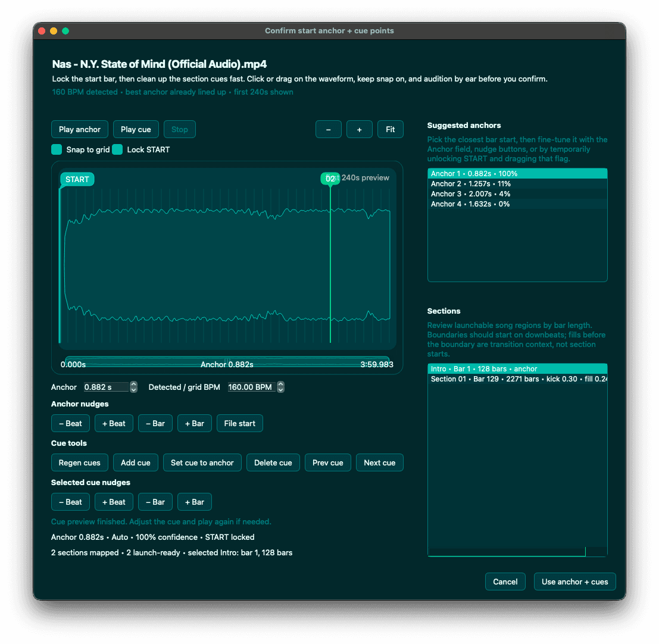The width and height of the screenshot is (659, 644).
Task: Minimize window with yellow button
Action: [54, 31]
